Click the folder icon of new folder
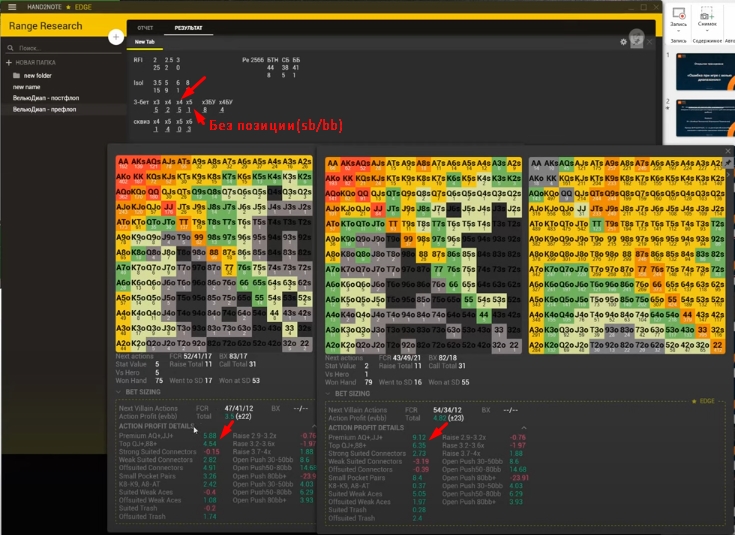Screen dimensions: 735x535 16,75
